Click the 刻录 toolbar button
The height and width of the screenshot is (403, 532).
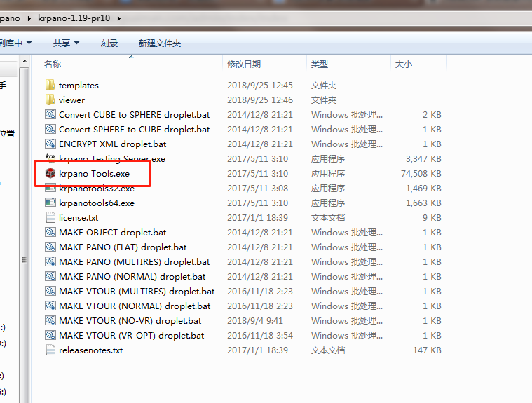tap(109, 43)
